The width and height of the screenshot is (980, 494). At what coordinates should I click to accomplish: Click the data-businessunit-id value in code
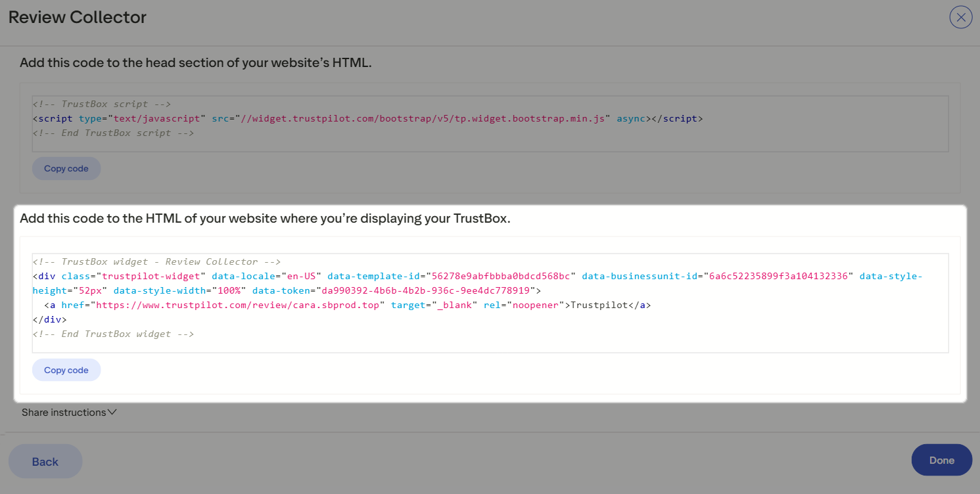(779, 276)
